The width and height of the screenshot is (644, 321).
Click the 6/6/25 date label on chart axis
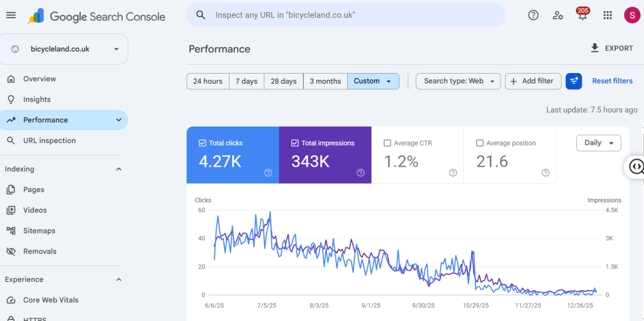(214, 305)
